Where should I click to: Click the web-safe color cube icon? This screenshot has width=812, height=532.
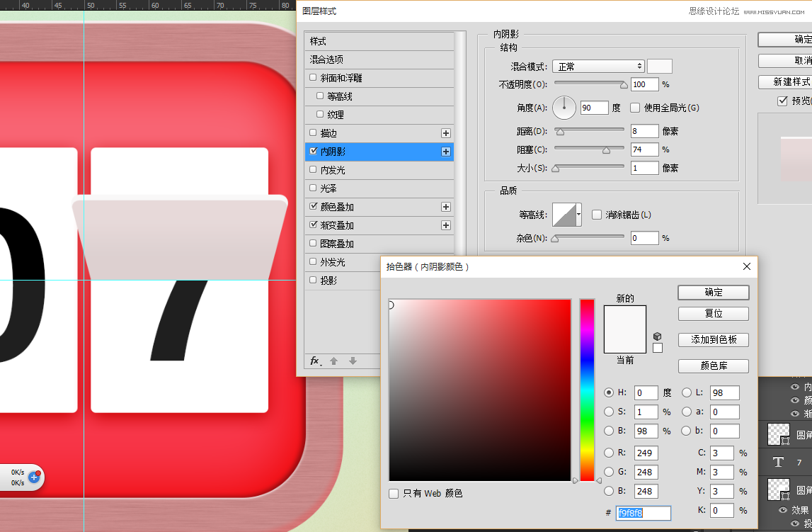(x=658, y=336)
